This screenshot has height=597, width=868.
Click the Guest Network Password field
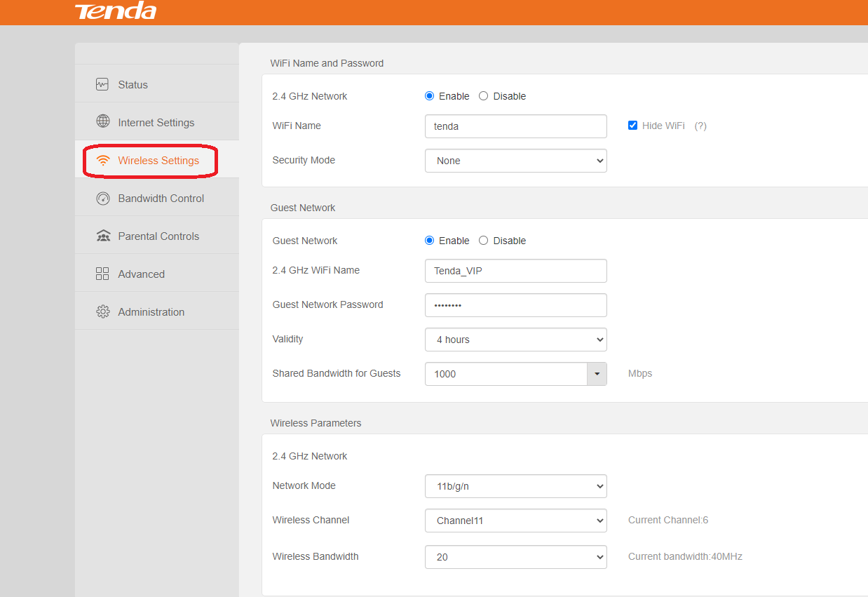click(515, 305)
